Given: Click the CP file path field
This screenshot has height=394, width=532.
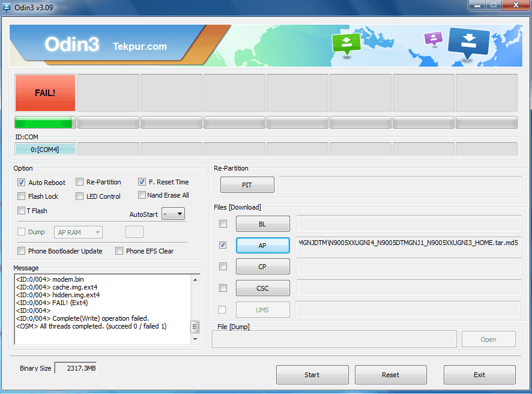Looking at the screenshot, I should coord(409,267).
